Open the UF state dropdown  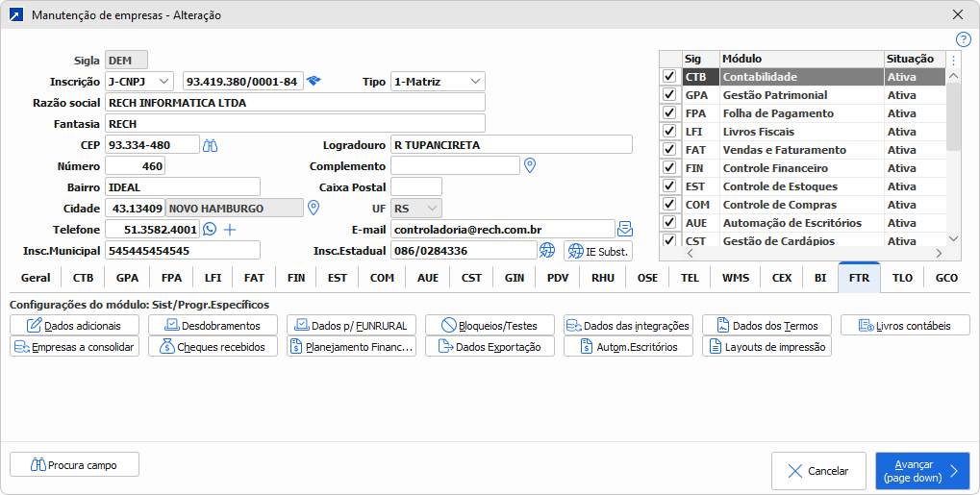tap(416, 208)
